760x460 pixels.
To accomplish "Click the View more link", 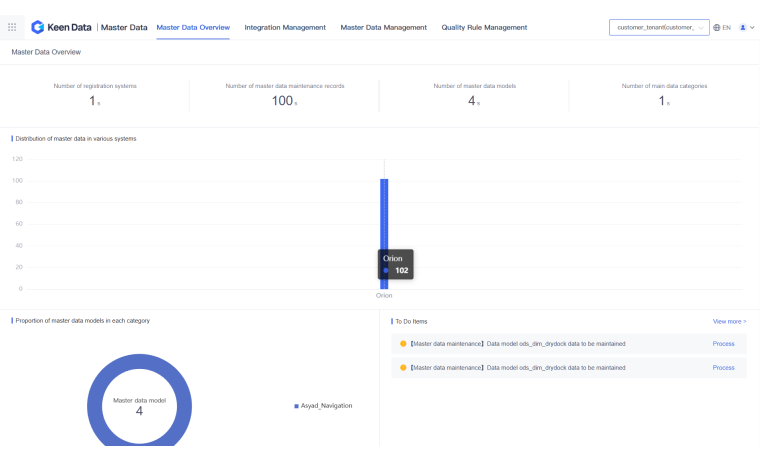I will click(729, 321).
